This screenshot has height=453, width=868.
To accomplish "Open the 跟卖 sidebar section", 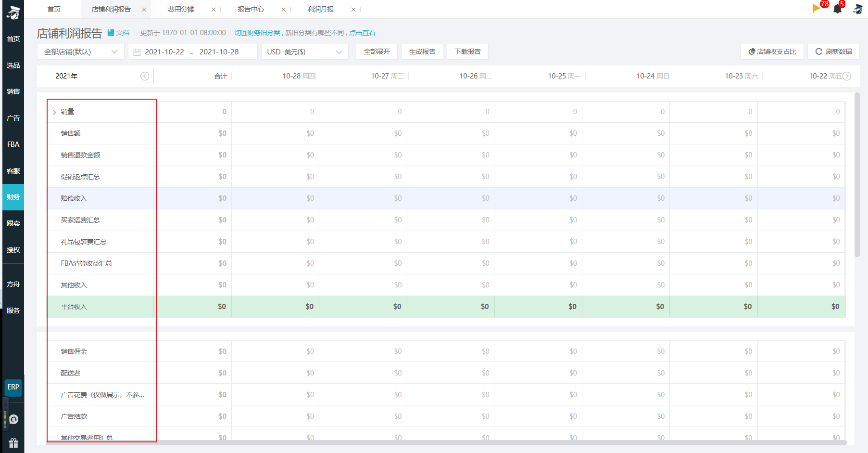I will click(13, 223).
